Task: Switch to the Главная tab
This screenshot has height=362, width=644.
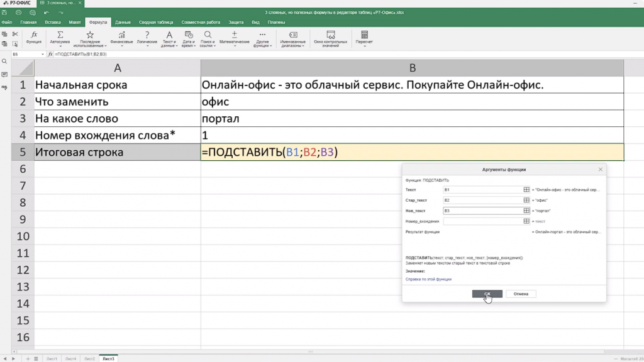Action: (28, 22)
